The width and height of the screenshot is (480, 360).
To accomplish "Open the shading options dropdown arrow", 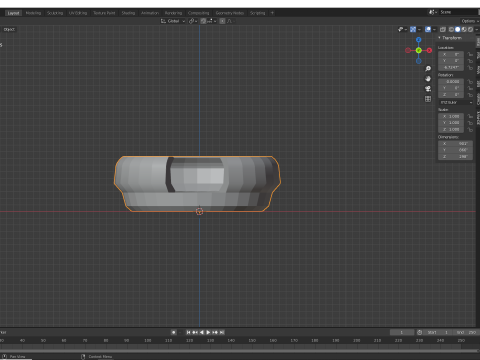I will [x=477, y=29].
